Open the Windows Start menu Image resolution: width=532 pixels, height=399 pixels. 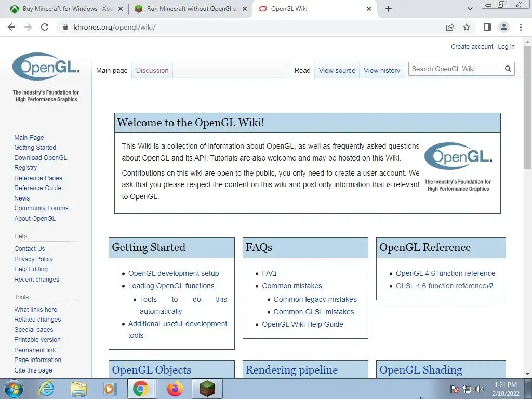[14, 389]
